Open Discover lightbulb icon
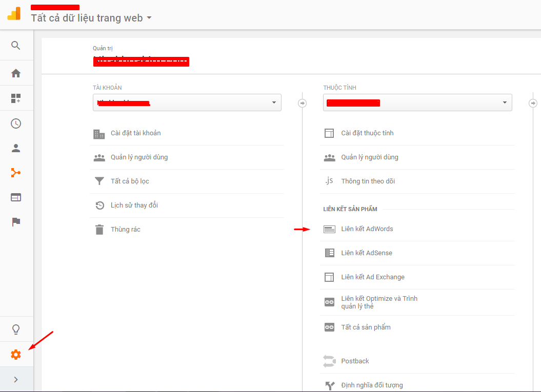The width and height of the screenshot is (541, 392). click(16, 329)
